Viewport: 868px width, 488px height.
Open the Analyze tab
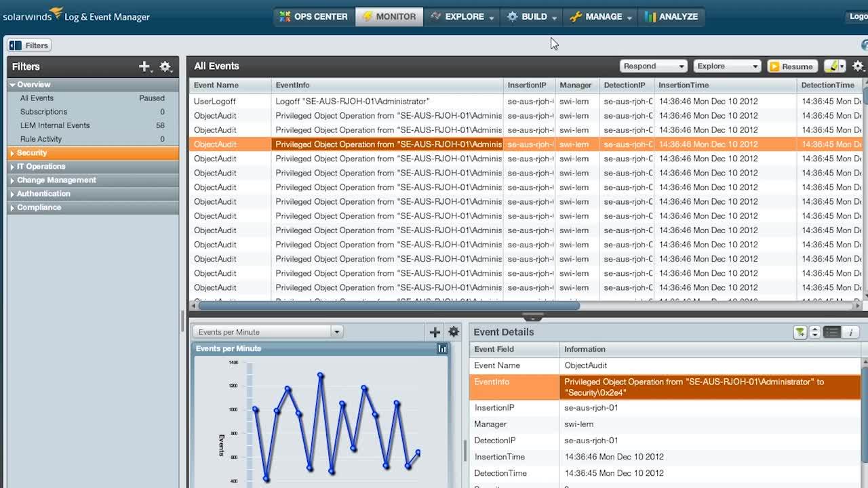[671, 17]
